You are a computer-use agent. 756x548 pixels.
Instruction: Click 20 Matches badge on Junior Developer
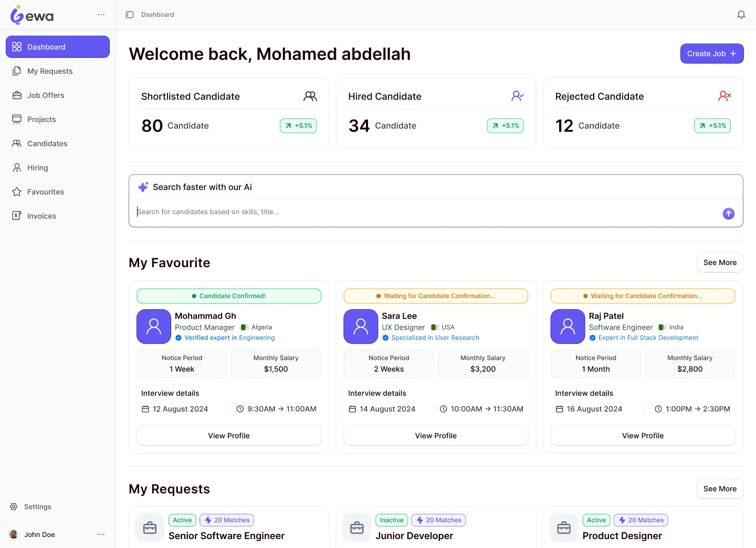[x=438, y=520]
